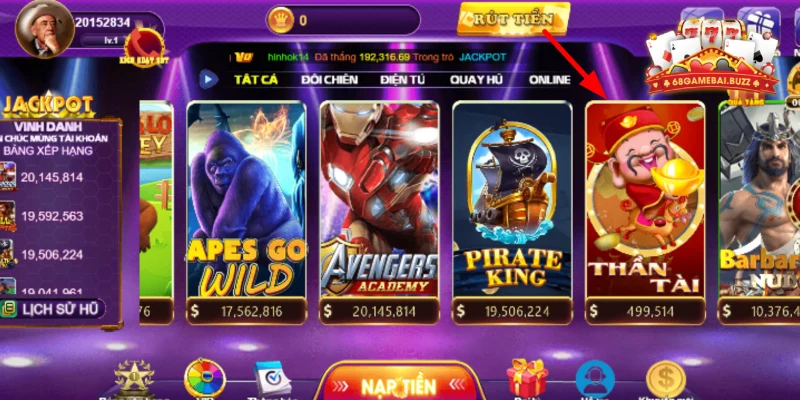Select the QUAY HŨ tab
This screenshot has height=400, width=800.
tap(476, 80)
